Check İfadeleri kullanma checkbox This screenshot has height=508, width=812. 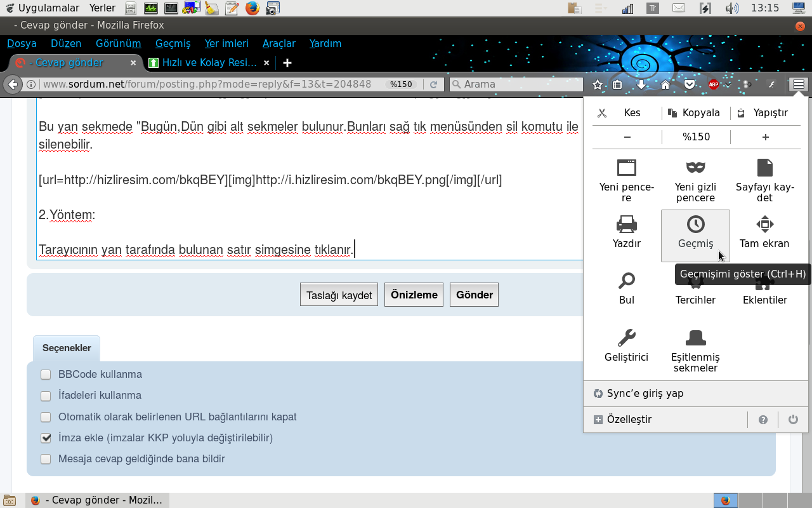[x=46, y=396]
